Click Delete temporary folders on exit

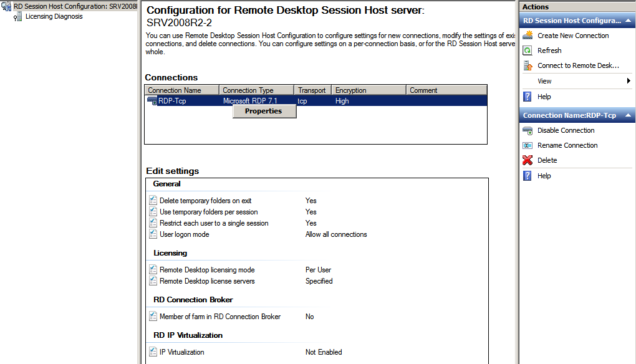coord(205,201)
